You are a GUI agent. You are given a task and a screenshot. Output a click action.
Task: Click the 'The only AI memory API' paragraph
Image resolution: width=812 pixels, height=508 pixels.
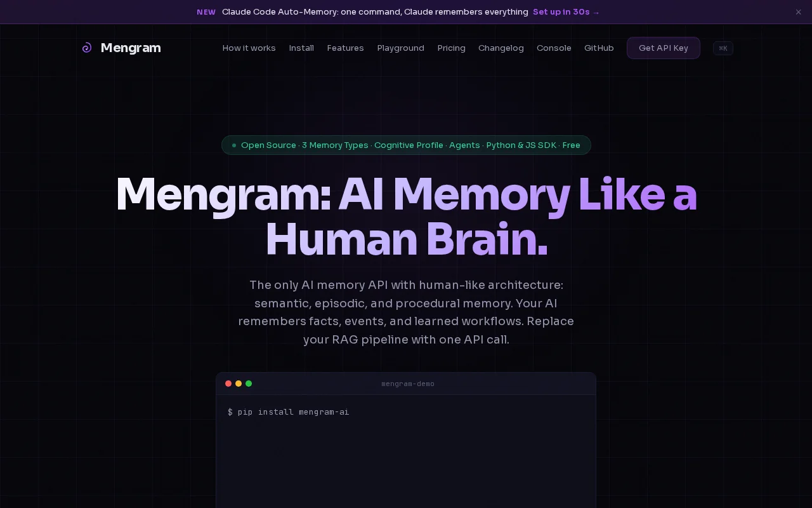406,312
